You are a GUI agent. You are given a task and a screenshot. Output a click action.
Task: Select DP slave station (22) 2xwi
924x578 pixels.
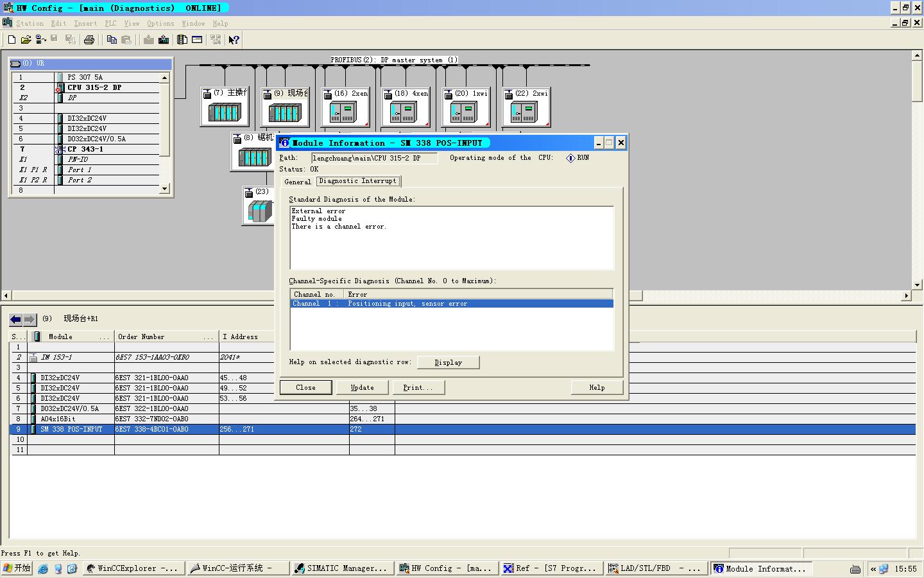[526, 107]
